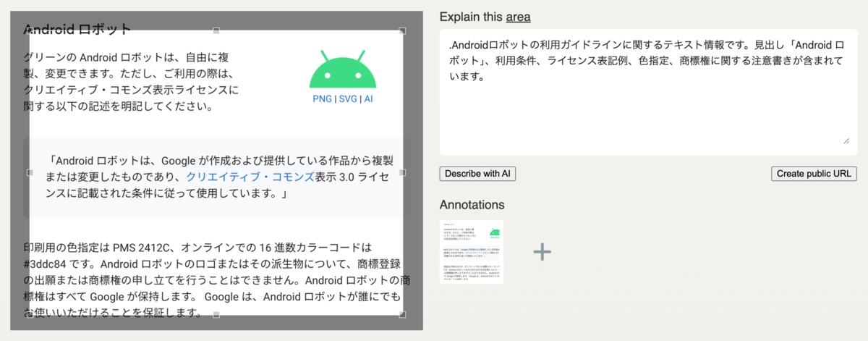Click the Describe with AI button
The height and width of the screenshot is (341, 868).
click(x=477, y=174)
